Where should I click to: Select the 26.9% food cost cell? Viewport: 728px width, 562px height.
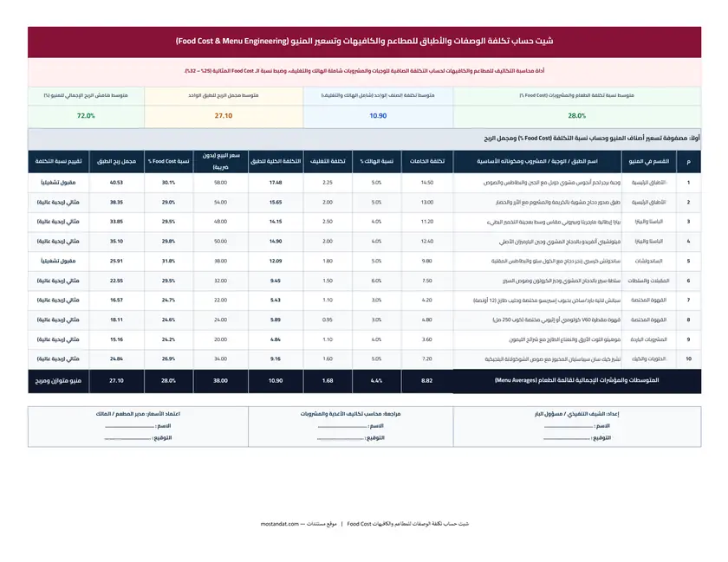pos(168,359)
